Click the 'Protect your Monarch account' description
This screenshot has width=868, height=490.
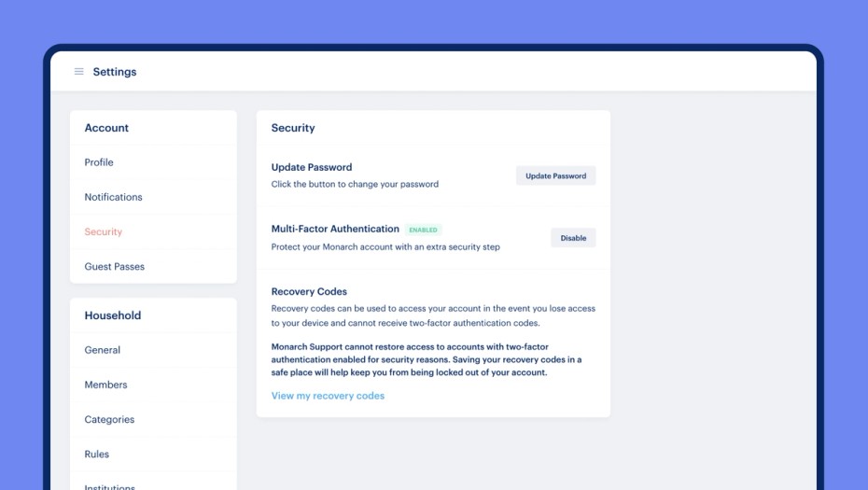[x=385, y=247]
